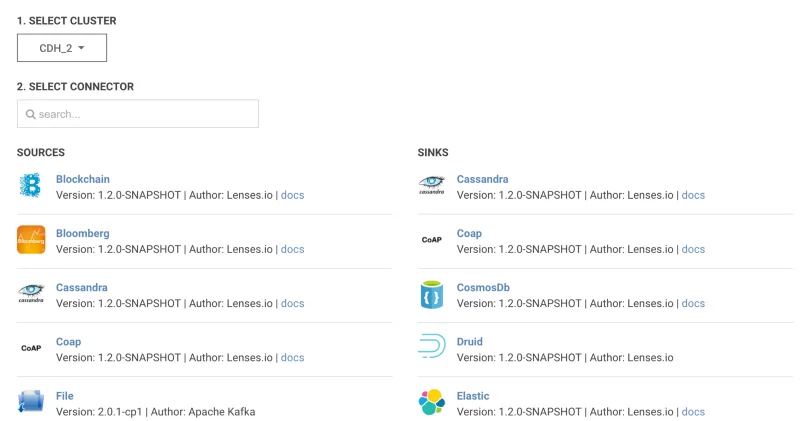
Task: Choose the Coap connector under Sources
Action: tap(68, 342)
